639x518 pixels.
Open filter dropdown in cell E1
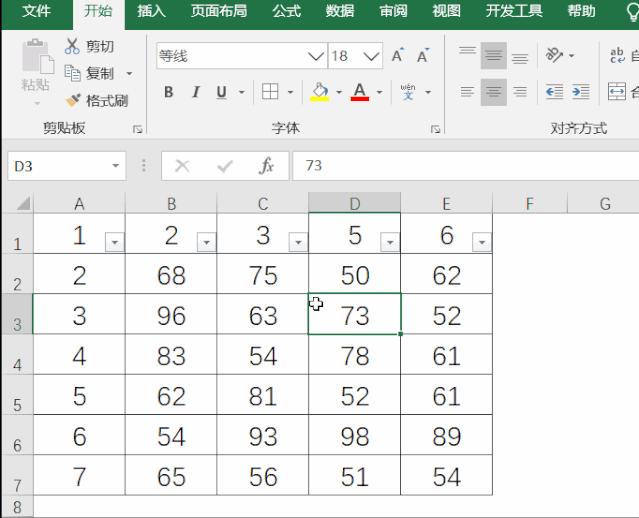(482, 242)
